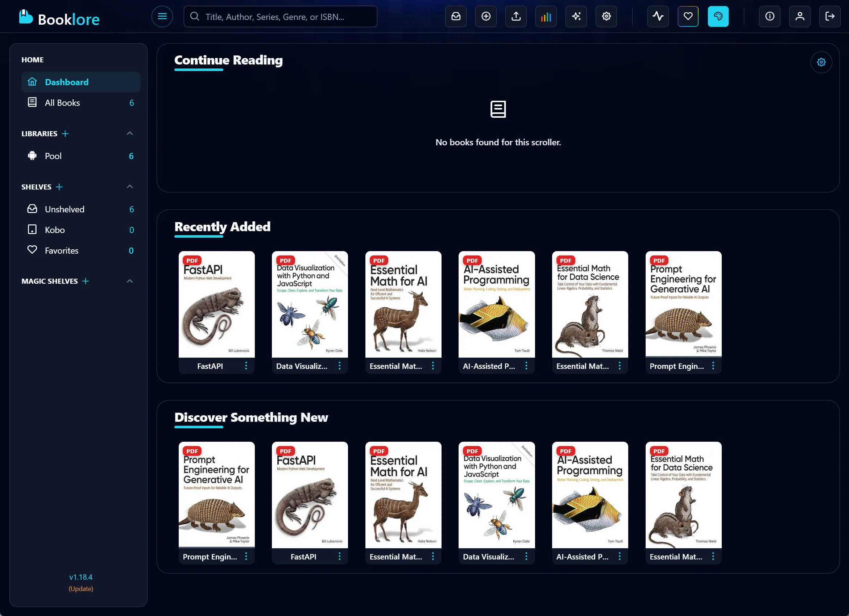
Task: Open the activity pulse icon
Action: 658,16
